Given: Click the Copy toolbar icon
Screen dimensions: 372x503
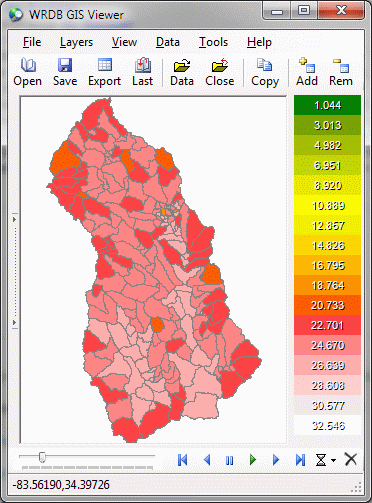Looking at the screenshot, I should 265,65.
